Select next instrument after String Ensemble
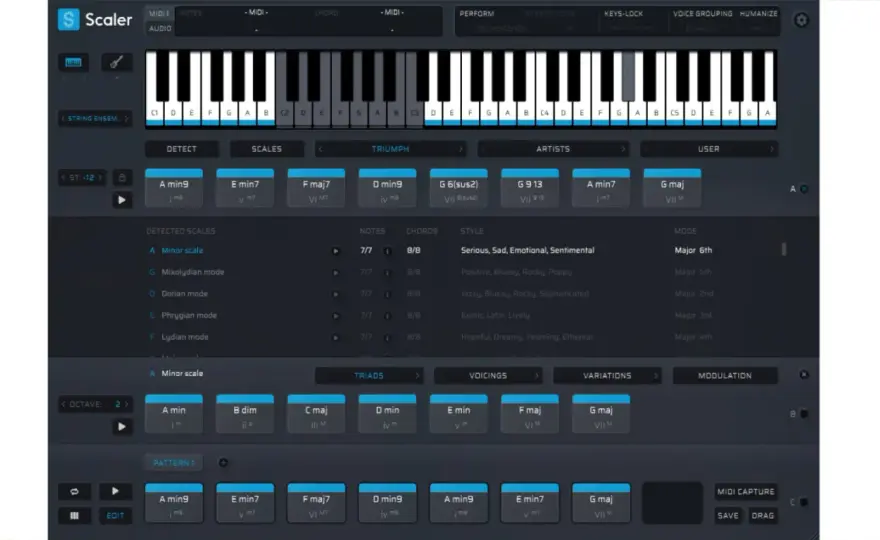Viewport: 880px width, 540px height. [x=126, y=118]
